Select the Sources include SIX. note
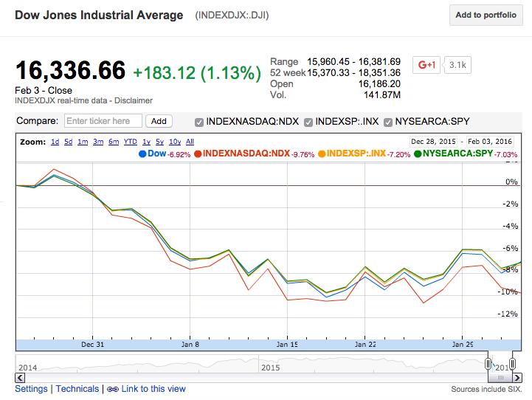532x400 pixels. pyautogui.click(x=486, y=390)
